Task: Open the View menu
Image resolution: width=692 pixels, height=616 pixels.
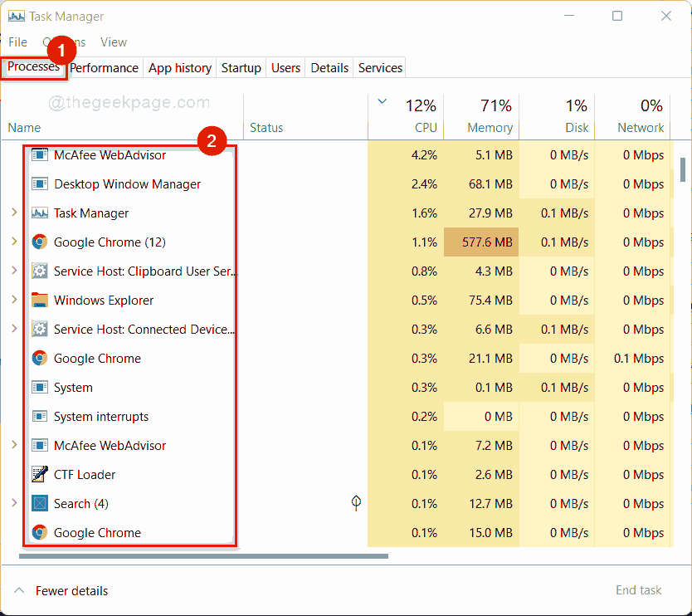Action: (114, 42)
